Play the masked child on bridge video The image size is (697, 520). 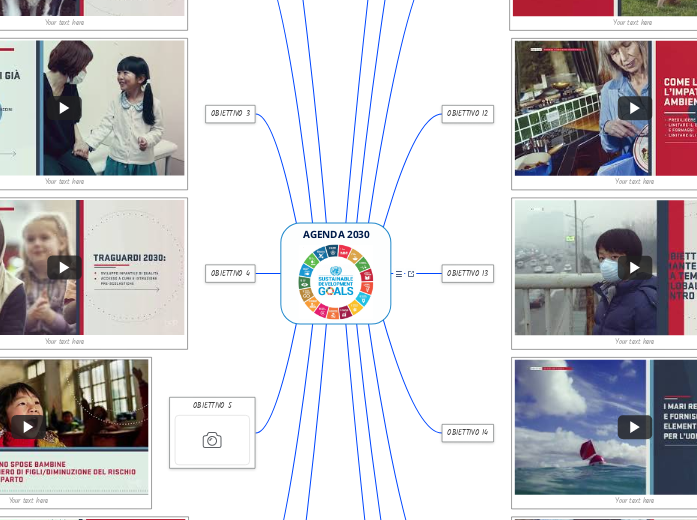(634, 267)
